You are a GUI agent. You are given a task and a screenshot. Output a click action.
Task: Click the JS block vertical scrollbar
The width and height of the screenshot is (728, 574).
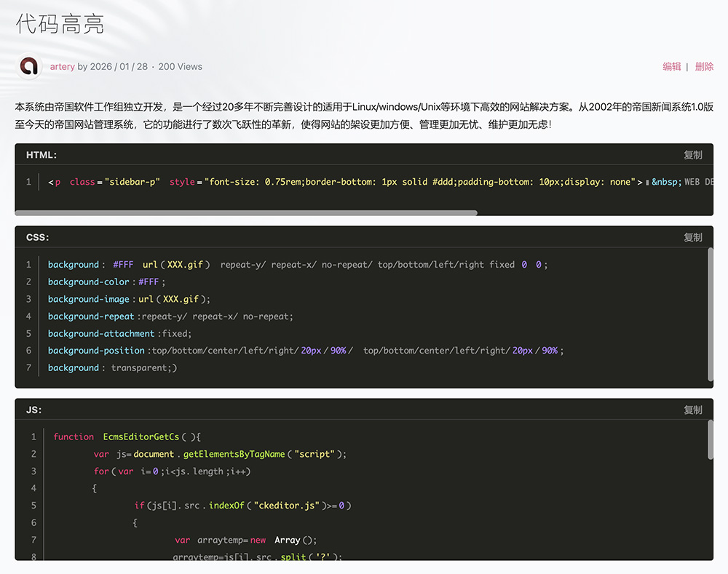click(x=711, y=440)
